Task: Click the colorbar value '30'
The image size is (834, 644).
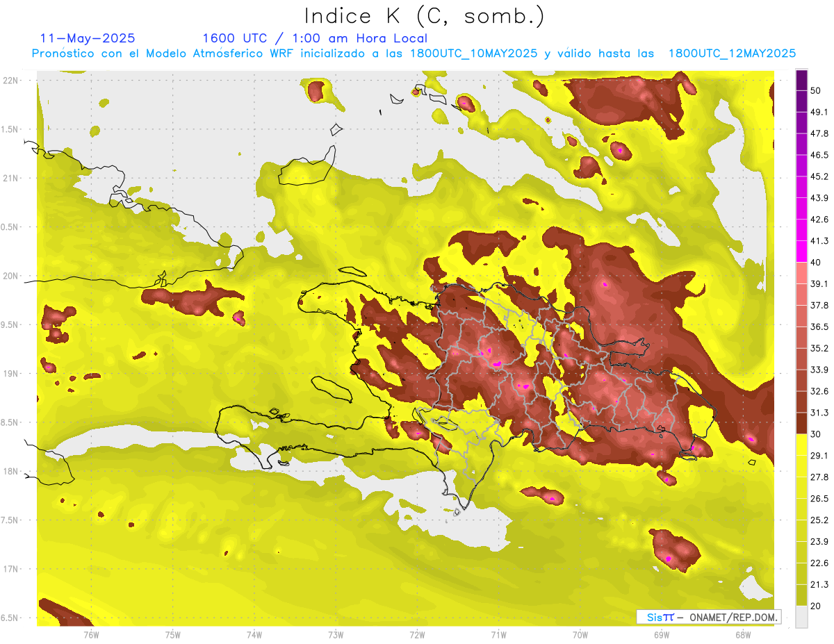Action: point(817,434)
